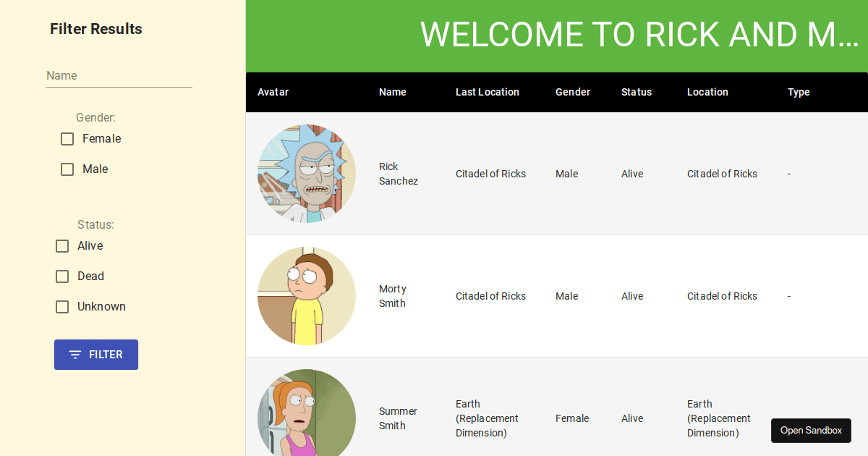Select the Avatar column header

(273, 92)
